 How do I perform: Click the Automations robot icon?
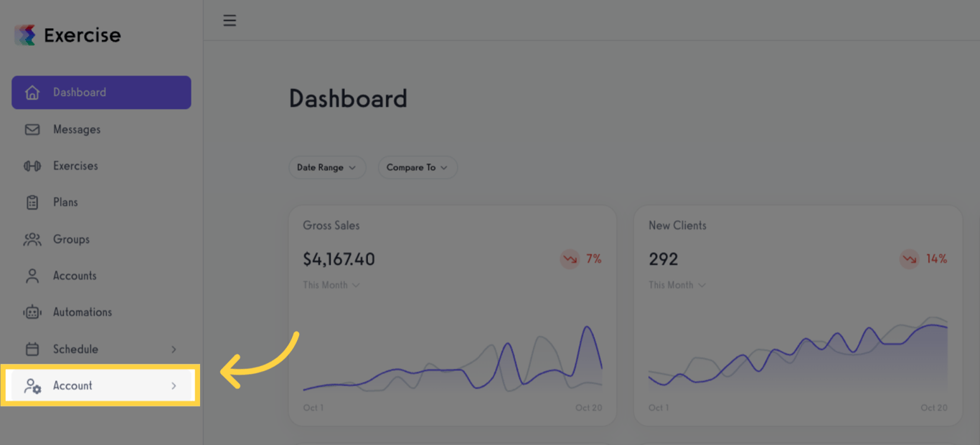(x=32, y=312)
